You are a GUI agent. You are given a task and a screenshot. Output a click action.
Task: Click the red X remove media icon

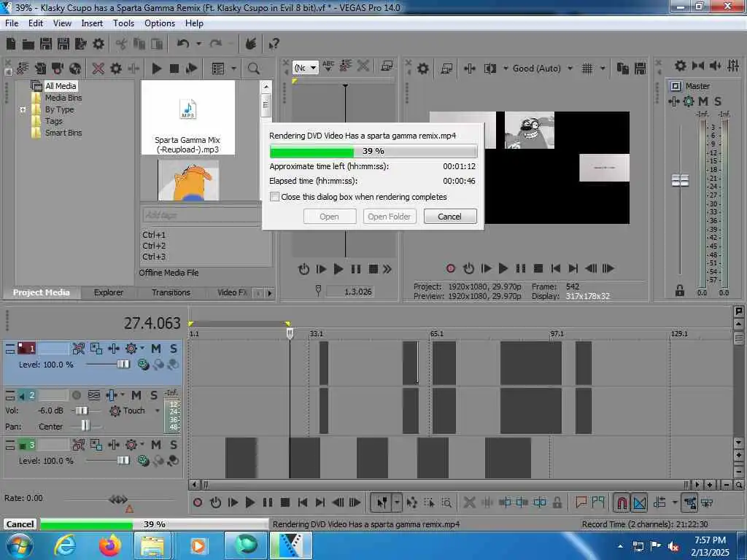(98, 69)
